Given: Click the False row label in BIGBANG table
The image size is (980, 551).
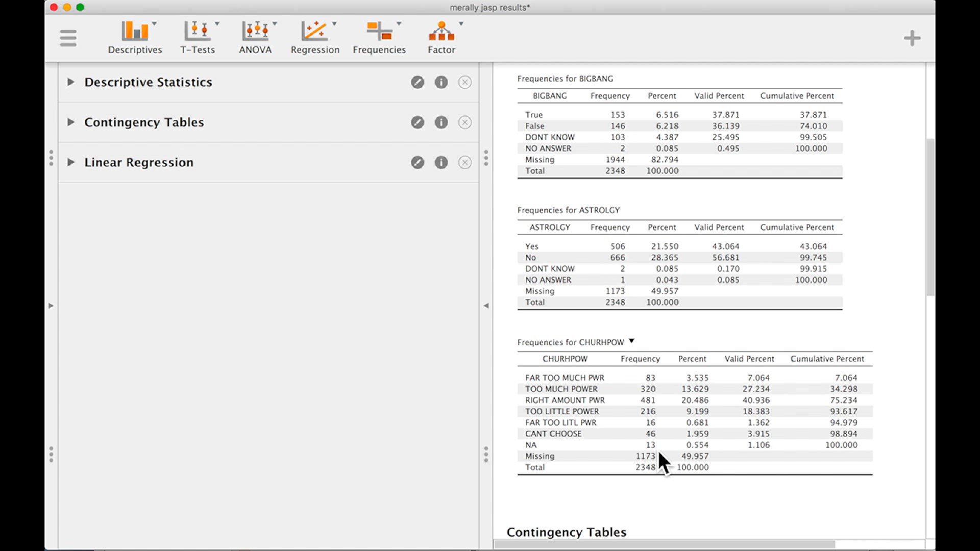Looking at the screenshot, I should coord(534,126).
